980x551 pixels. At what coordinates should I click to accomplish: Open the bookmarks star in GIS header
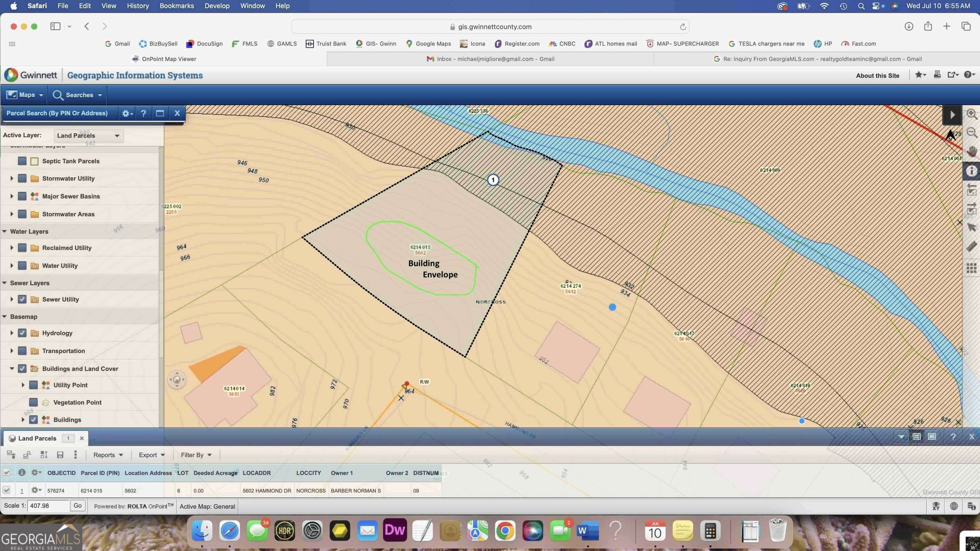tap(920, 75)
